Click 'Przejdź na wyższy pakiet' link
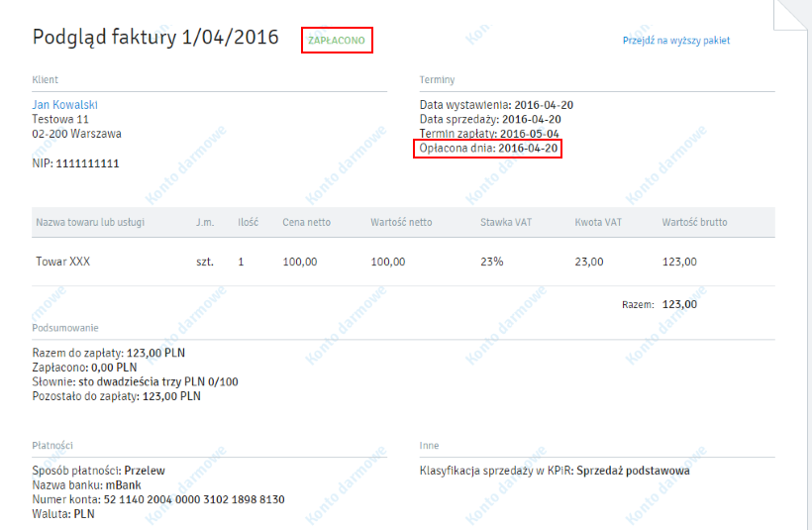This screenshot has width=812, height=530. click(x=675, y=41)
